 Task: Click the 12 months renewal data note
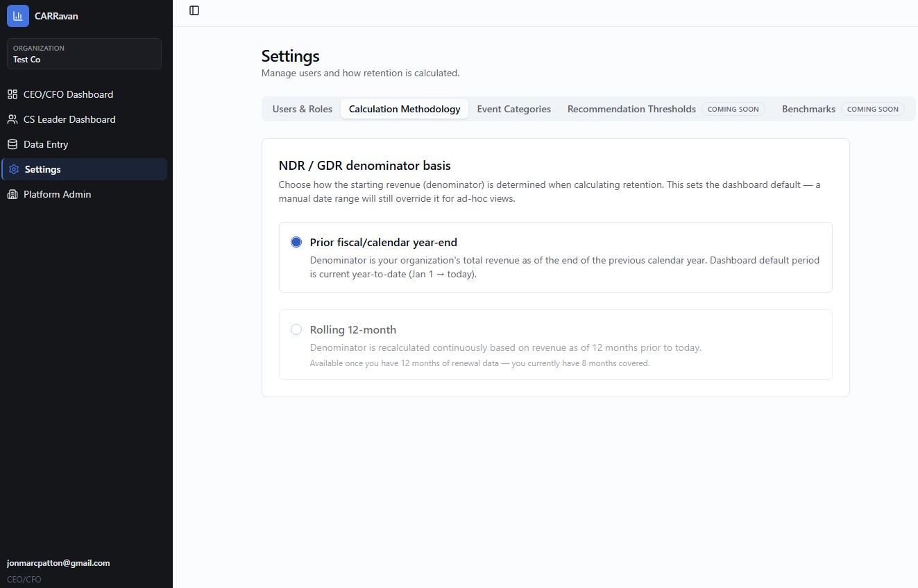click(x=479, y=363)
